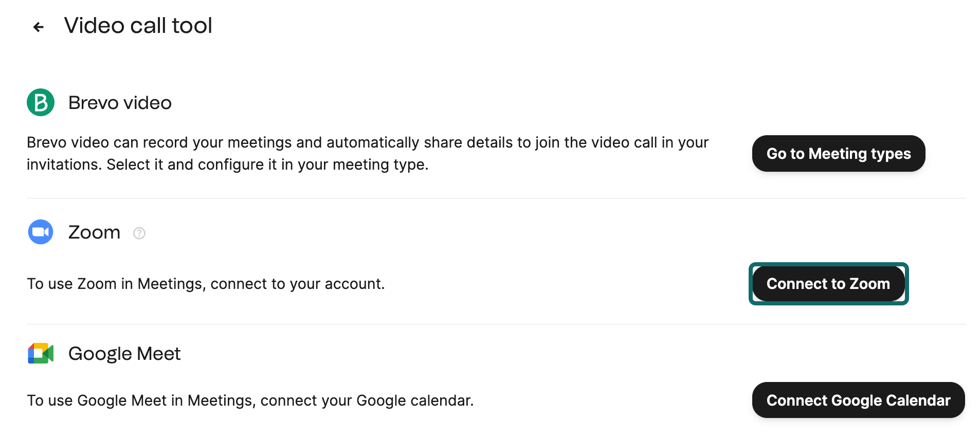Click the "Video call tool" page title
This screenshot has height=437, width=980.
click(x=138, y=26)
